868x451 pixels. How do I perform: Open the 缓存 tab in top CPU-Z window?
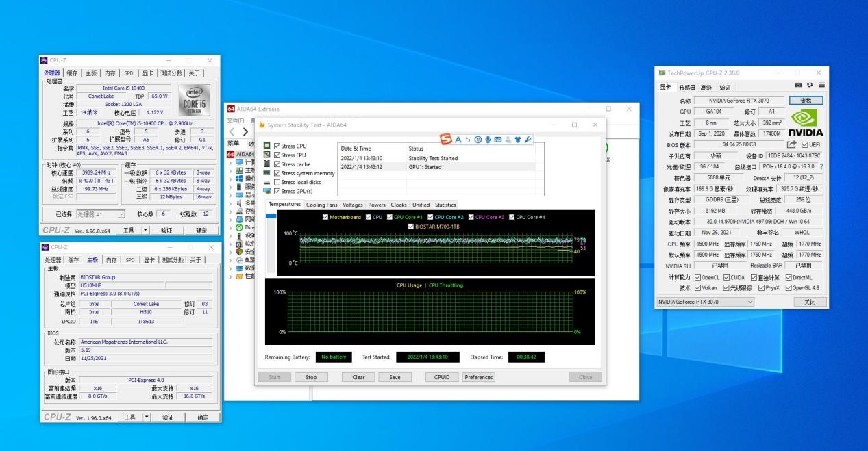[x=73, y=73]
